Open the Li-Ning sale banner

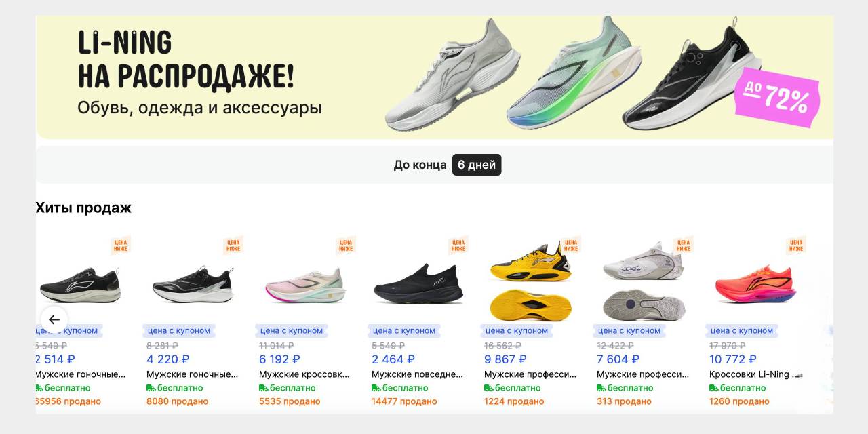(x=435, y=77)
